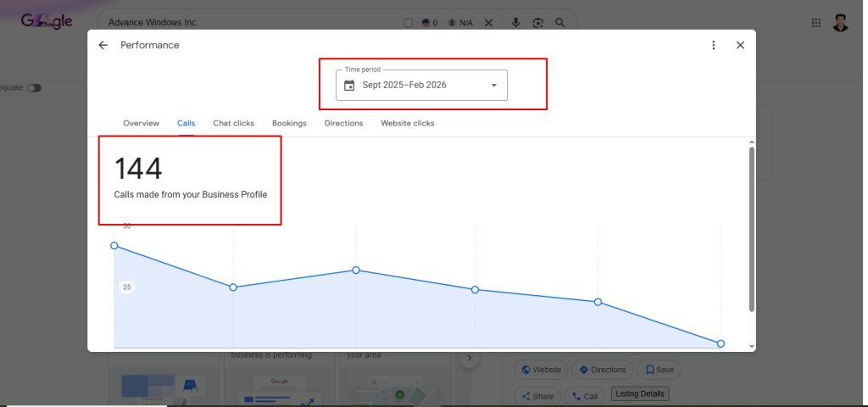868x407 pixels.
Task: Open search by image lens icon
Action: (538, 23)
